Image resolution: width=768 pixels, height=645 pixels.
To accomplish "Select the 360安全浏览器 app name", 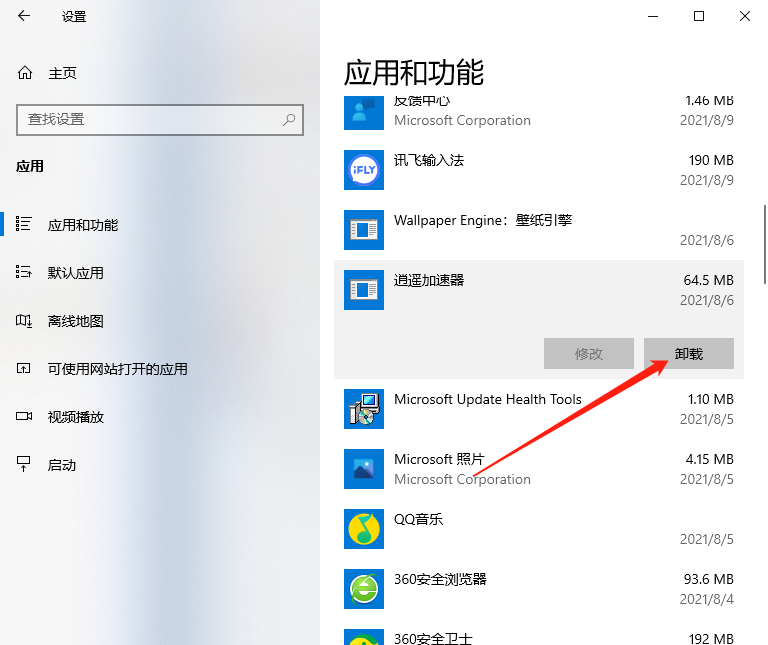I will point(440,579).
